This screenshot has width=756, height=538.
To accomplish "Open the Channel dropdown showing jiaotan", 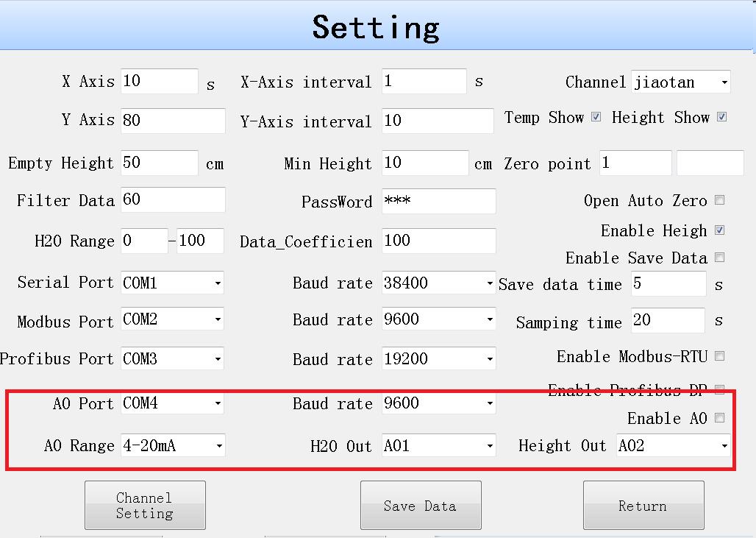I will [681, 82].
